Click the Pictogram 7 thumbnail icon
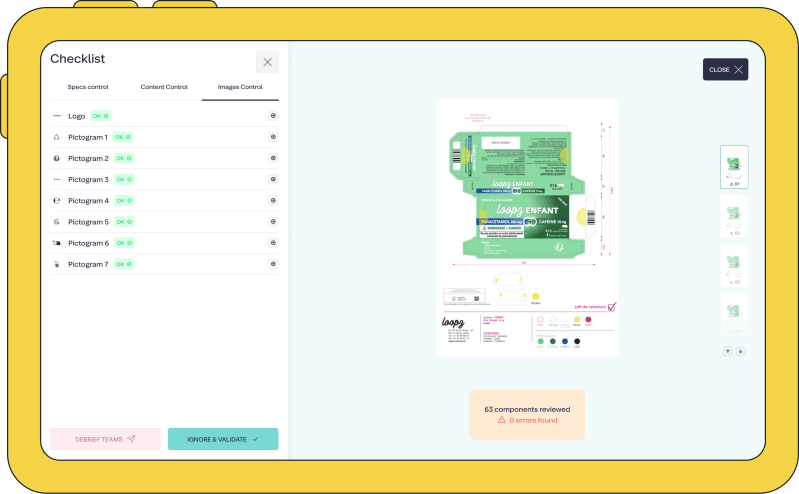This screenshot has width=799, height=494. point(57,264)
